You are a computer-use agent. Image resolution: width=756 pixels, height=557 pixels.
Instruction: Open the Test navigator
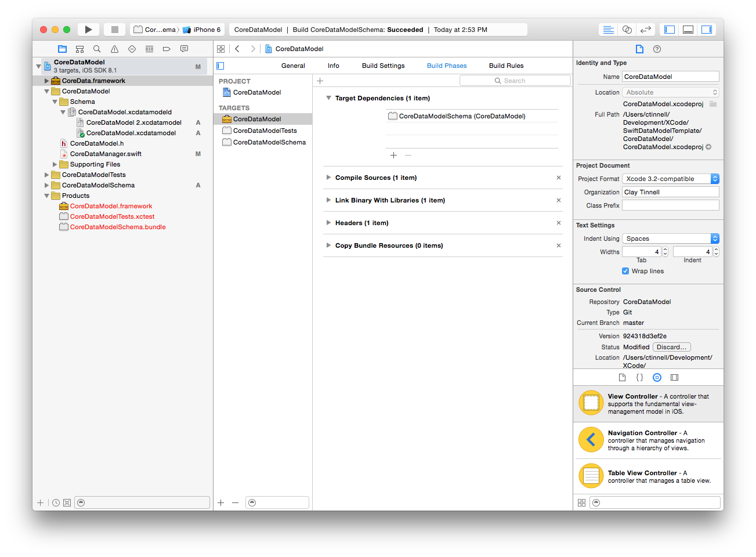coord(132,49)
